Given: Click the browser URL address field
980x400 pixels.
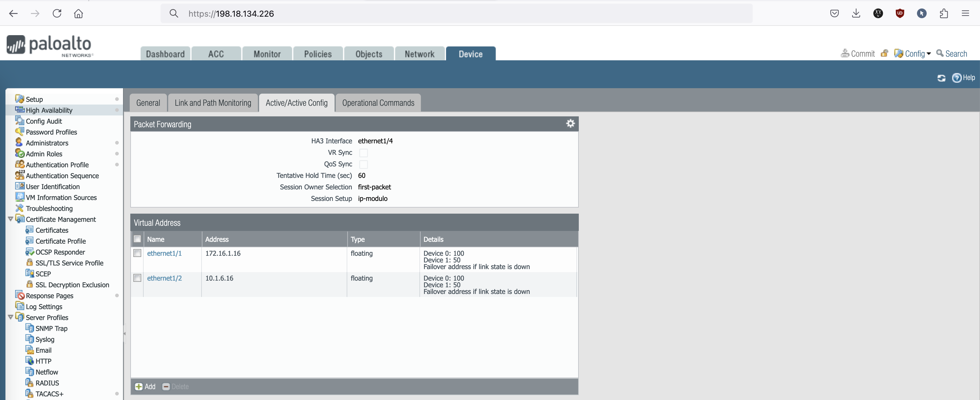Looking at the screenshot, I should 457,14.
